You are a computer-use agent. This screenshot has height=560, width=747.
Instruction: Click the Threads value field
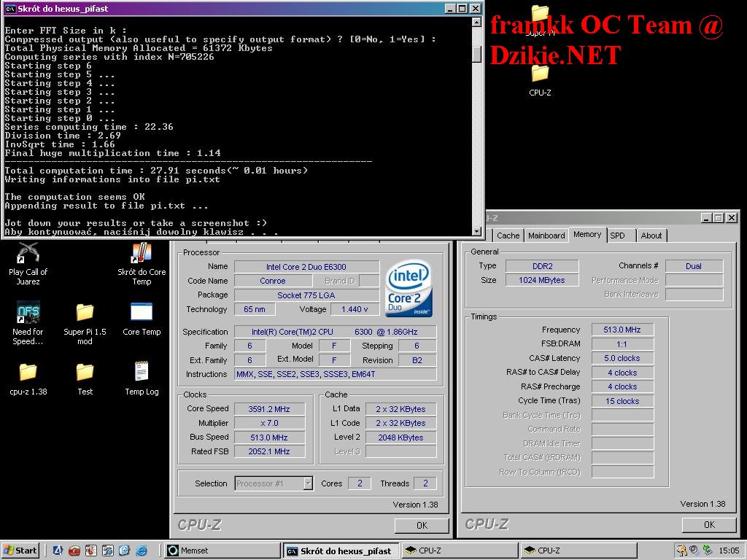click(425, 483)
